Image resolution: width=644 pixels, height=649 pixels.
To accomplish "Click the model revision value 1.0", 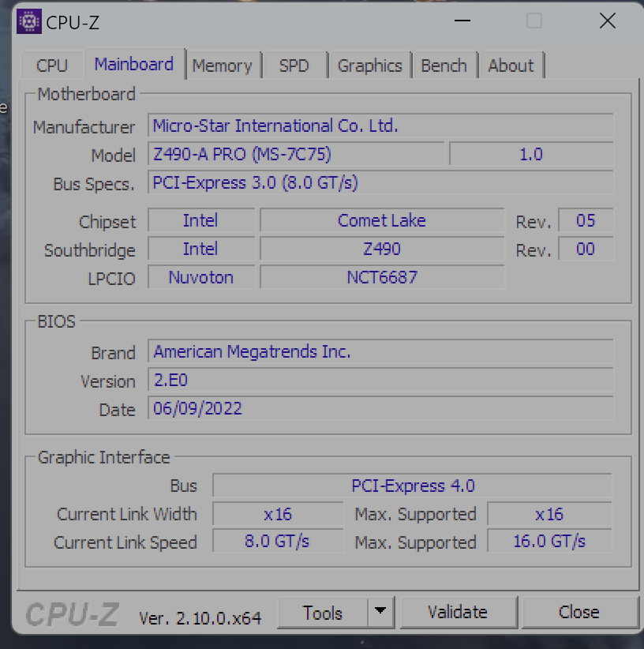I will click(531, 155).
